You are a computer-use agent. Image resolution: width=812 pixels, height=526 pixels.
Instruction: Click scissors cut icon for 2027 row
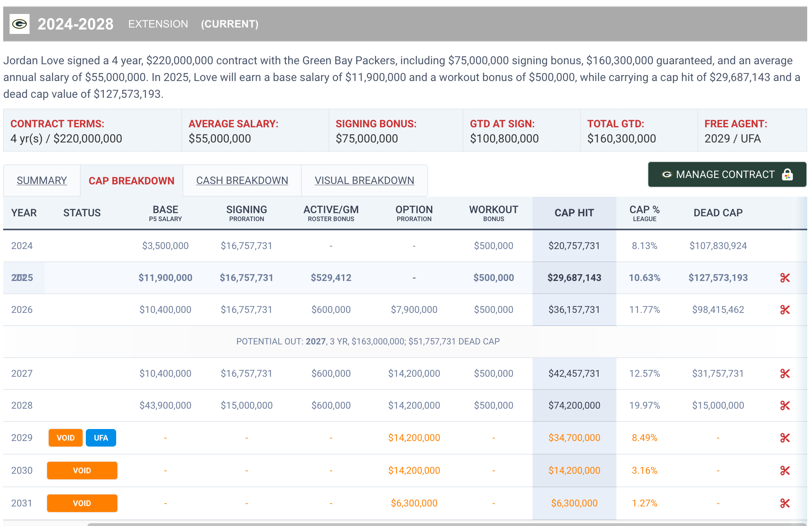(785, 374)
